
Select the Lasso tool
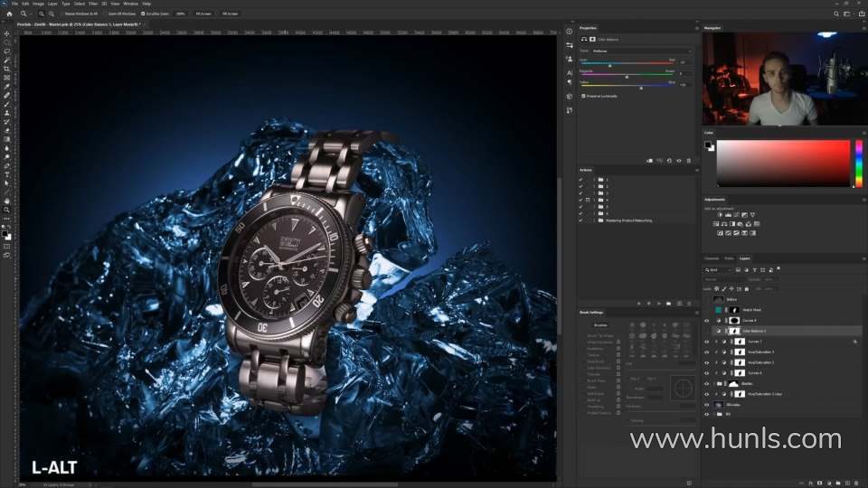(x=6, y=51)
